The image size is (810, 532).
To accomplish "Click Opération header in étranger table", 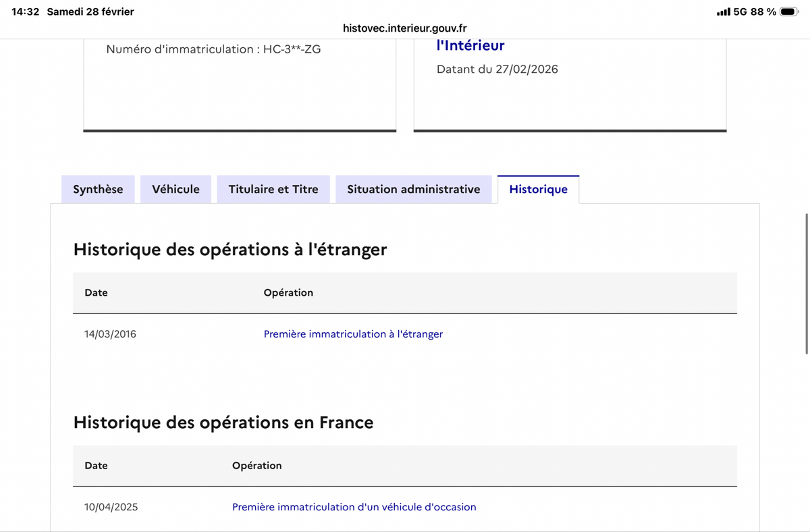I will (x=288, y=292).
